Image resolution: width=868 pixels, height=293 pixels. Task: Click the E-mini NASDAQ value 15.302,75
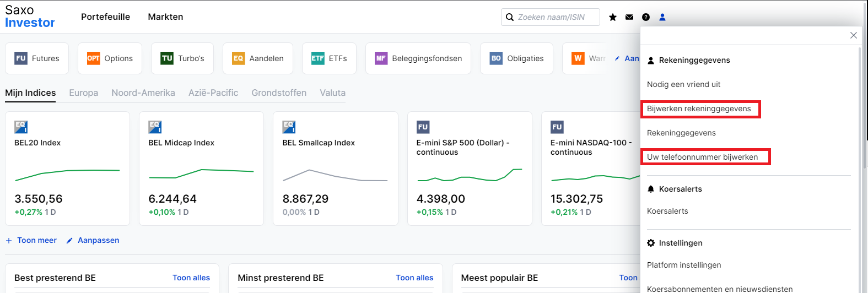[x=576, y=199]
